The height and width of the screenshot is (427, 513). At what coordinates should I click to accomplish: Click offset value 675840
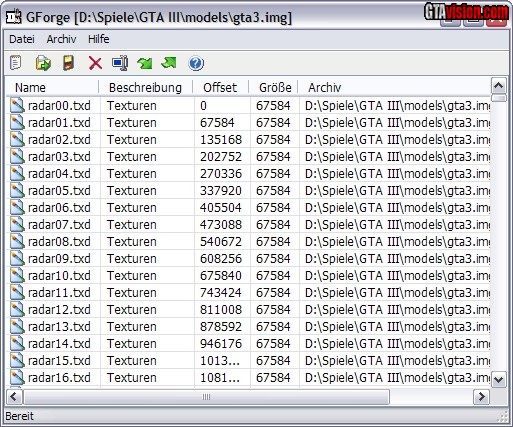pos(221,276)
